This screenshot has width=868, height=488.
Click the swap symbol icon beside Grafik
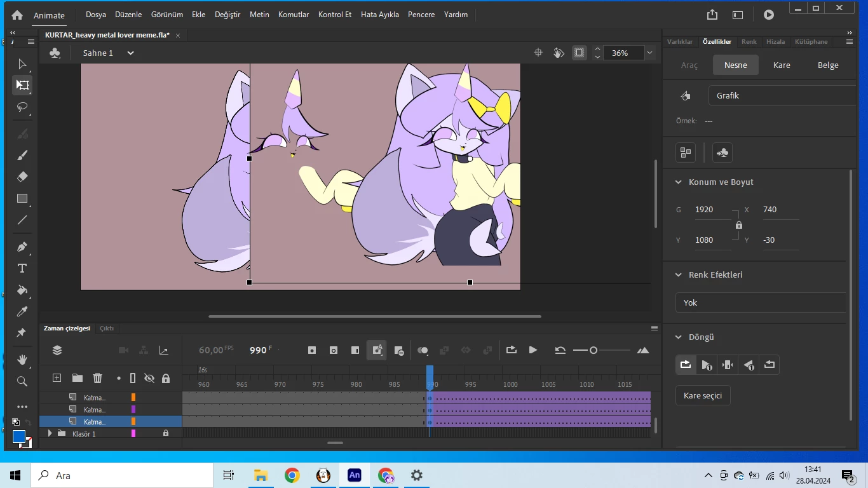685,96
